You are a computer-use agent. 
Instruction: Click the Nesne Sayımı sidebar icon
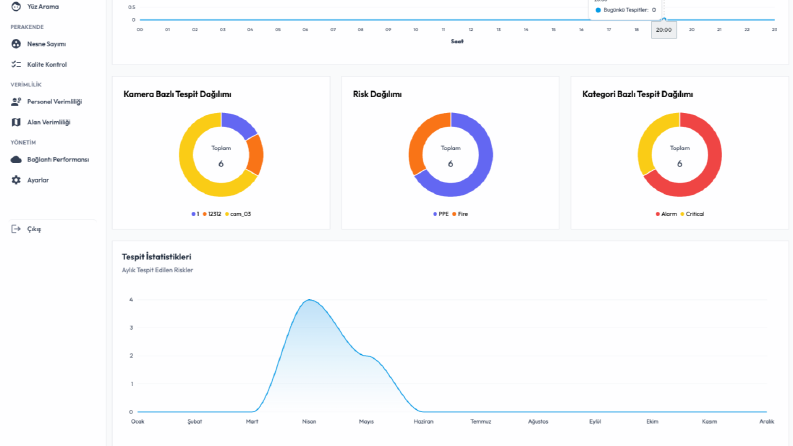tap(16, 44)
